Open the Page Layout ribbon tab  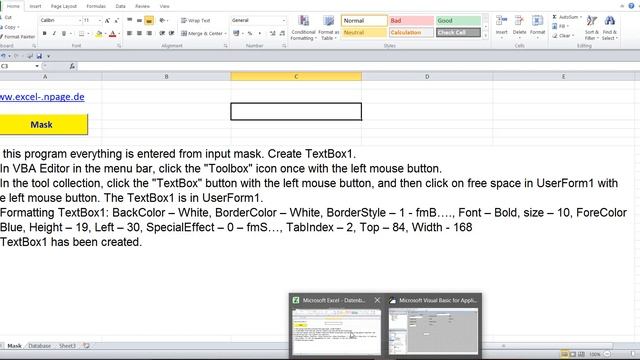[x=64, y=6]
